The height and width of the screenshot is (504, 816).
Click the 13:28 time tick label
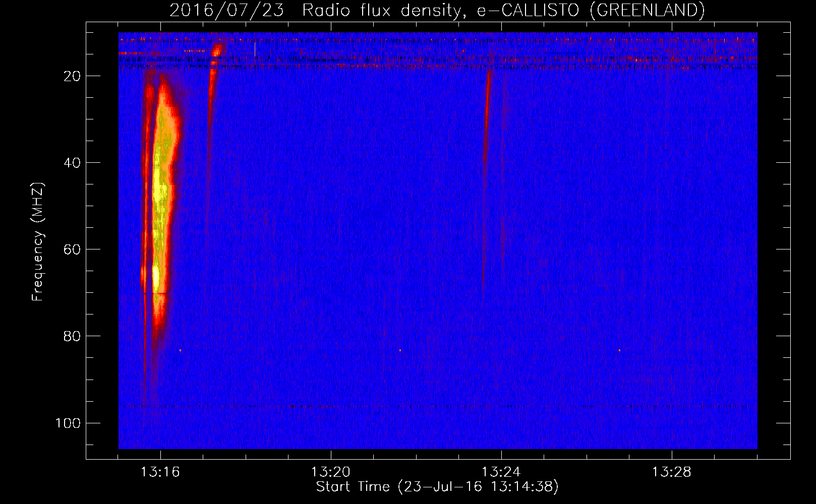671,472
